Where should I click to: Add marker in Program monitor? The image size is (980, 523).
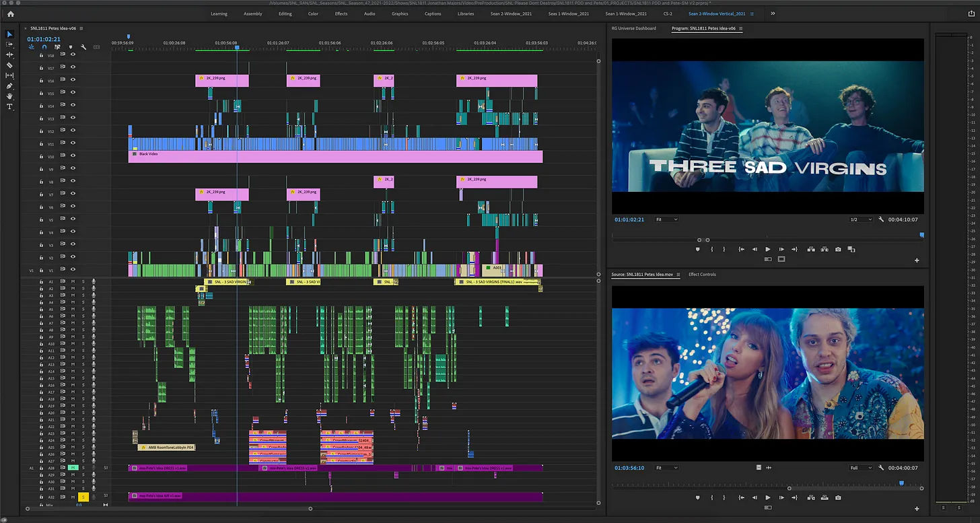pos(697,250)
